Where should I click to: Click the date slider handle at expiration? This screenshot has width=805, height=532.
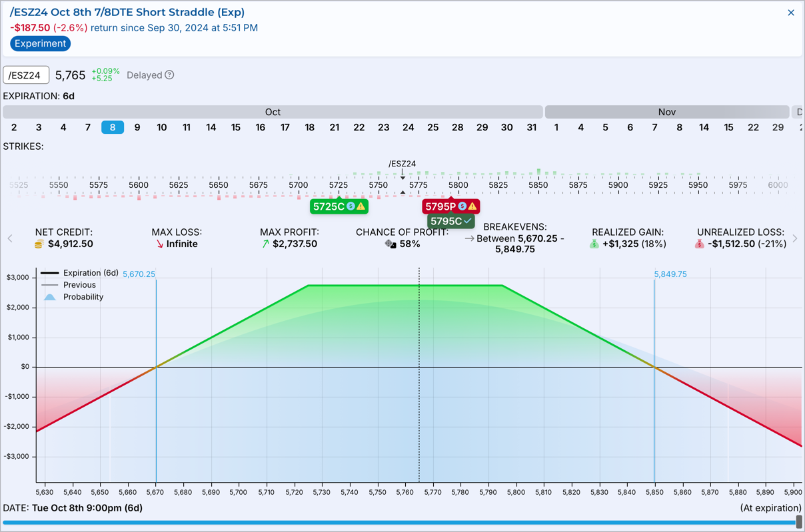(x=799, y=522)
